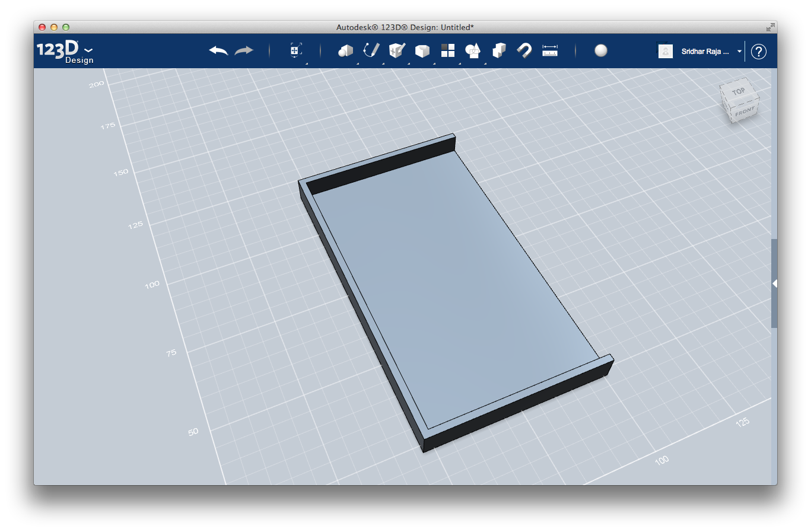811x532 pixels.
Task: Click the Undo arrow
Action: point(218,51)
